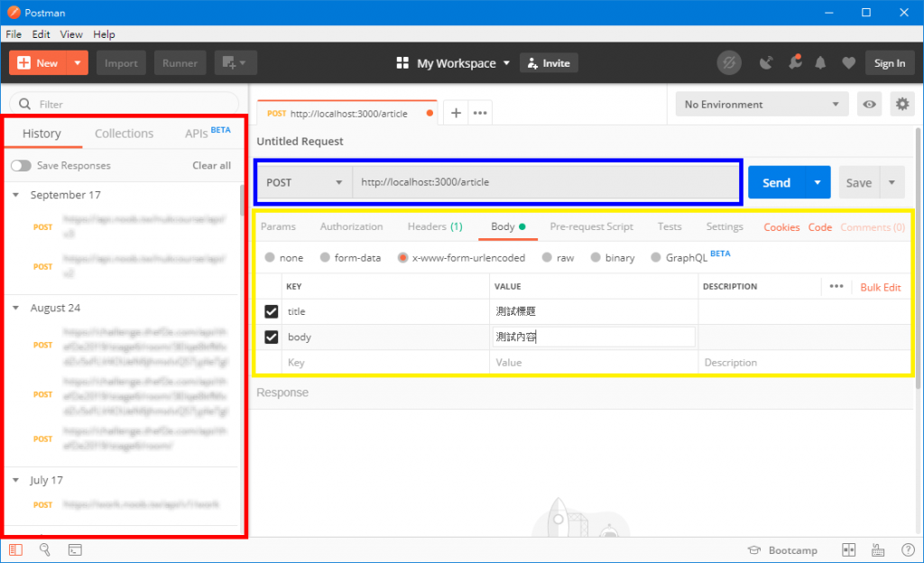
Task: Open the capture requests satellite icon
Action: pyautogui.click(x=765, y=63)
